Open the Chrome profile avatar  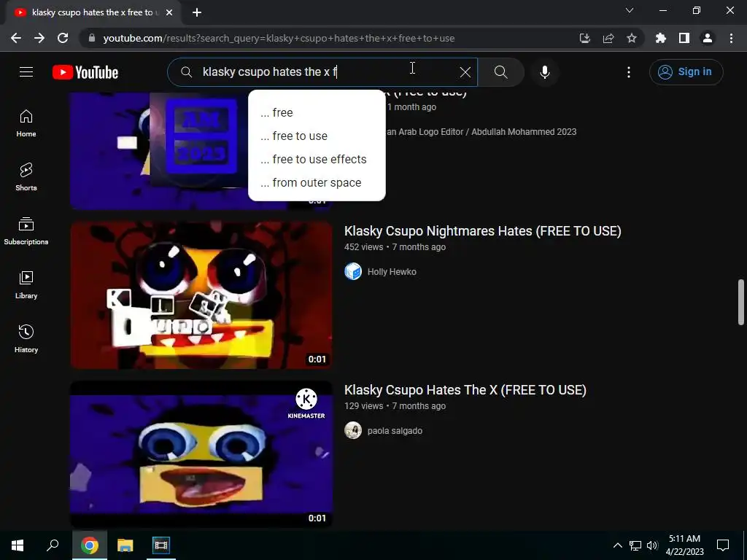click(x=708, y=38)
